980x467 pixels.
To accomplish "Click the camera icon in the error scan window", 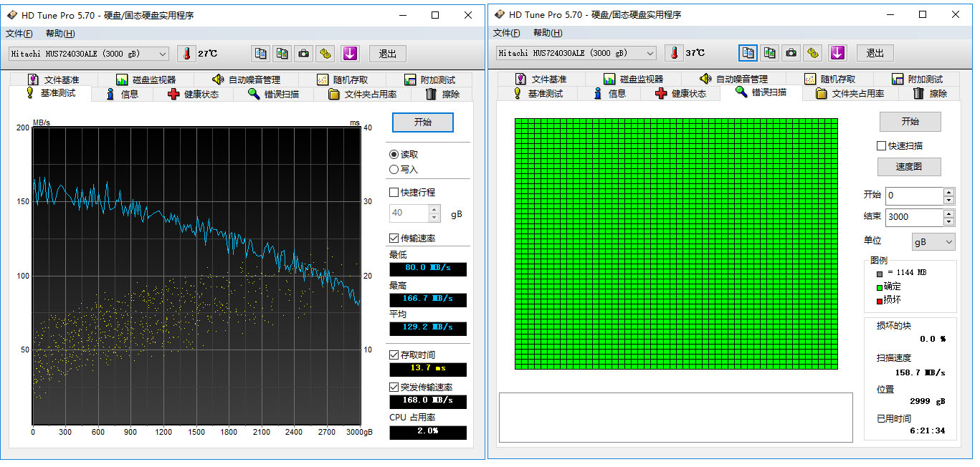I will [791, 53].
